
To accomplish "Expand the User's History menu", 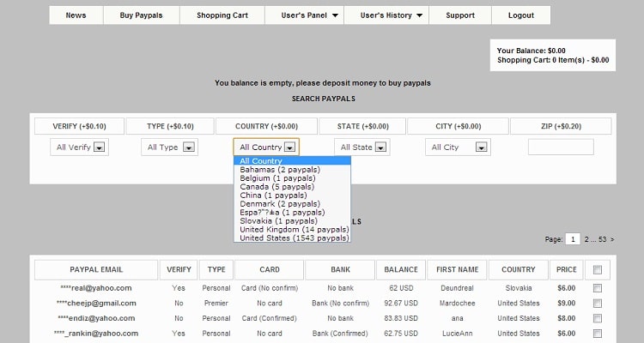I will pyautogui.click(x=386, y=15).
